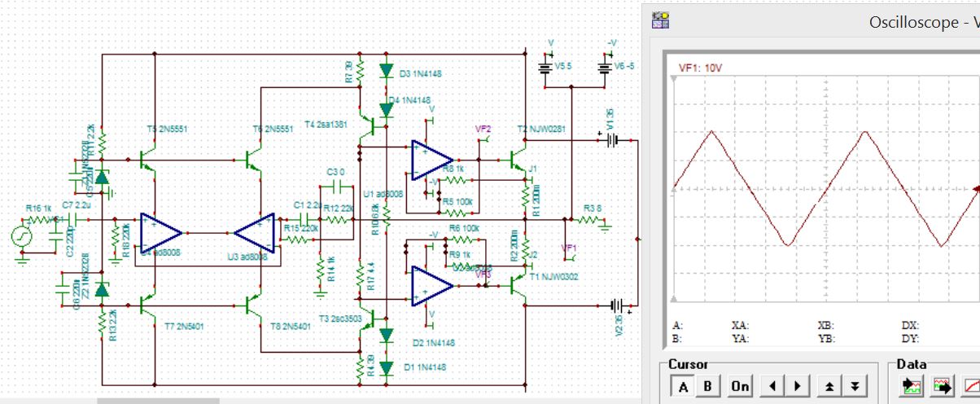This screenshot has width=980, height=404.
Task: Click resistor label R5 100k
Action: point(456,201)
